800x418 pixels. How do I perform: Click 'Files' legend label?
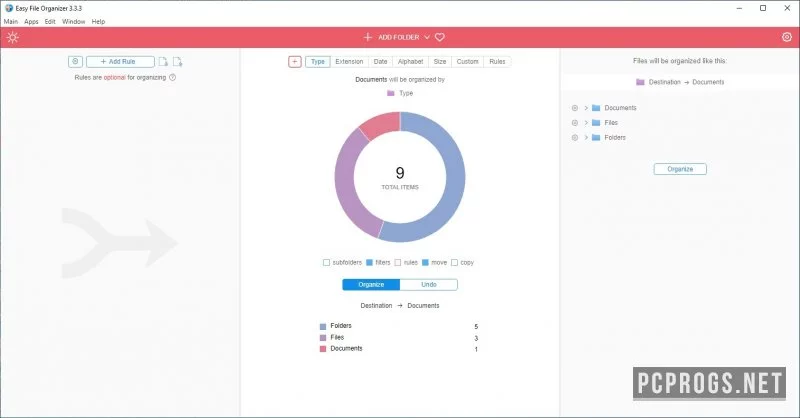337,337
